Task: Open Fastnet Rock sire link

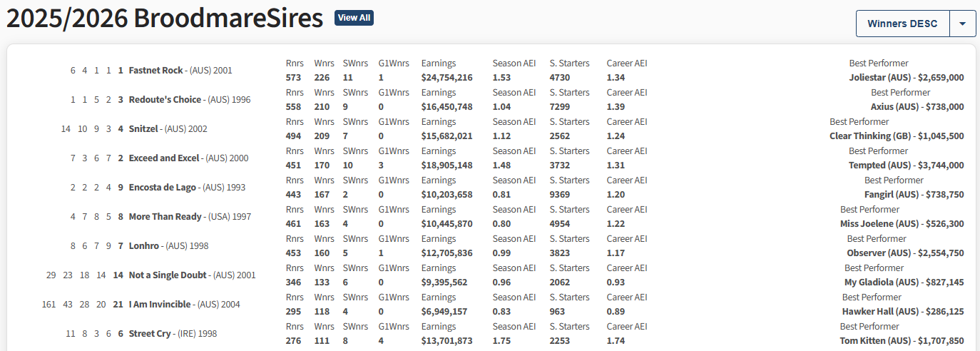Action: [x=155, y=71]
